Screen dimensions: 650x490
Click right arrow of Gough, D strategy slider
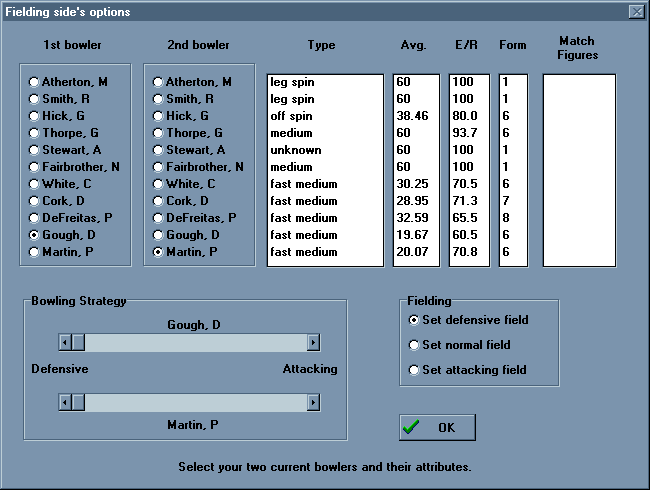coord(313,343)
